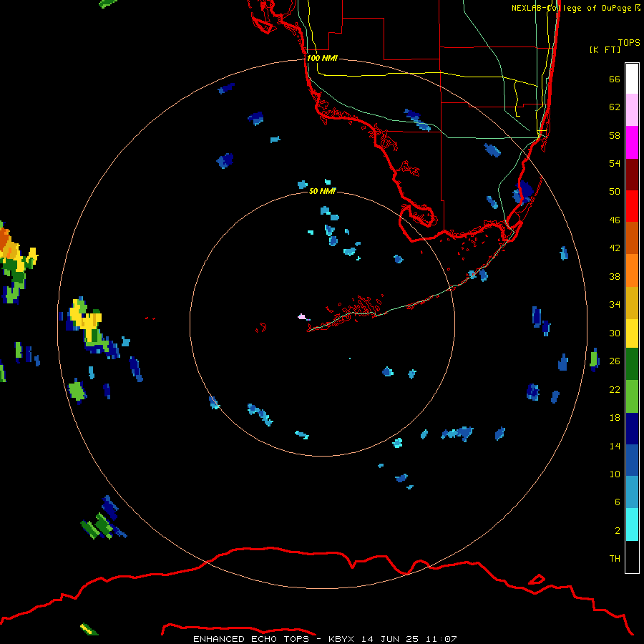
Task: Click the ENHANCED ECHO TOPS caption text
Action: pos(252,639)
